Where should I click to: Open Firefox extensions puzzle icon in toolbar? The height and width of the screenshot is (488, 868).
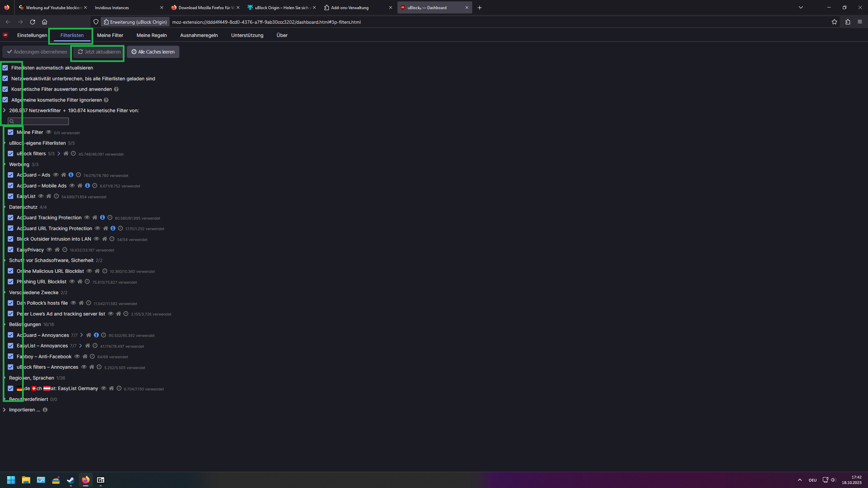(848, 22)
